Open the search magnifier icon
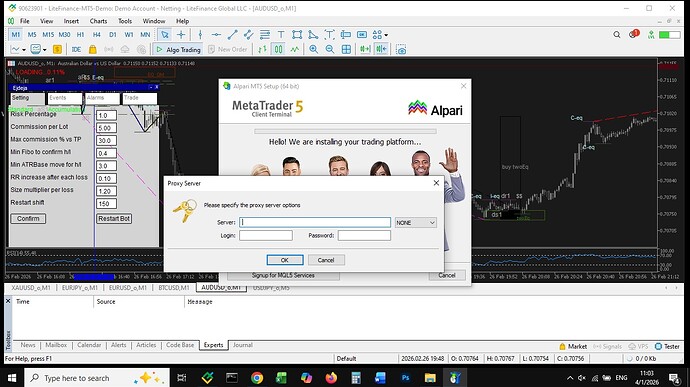 pos(617,34)
